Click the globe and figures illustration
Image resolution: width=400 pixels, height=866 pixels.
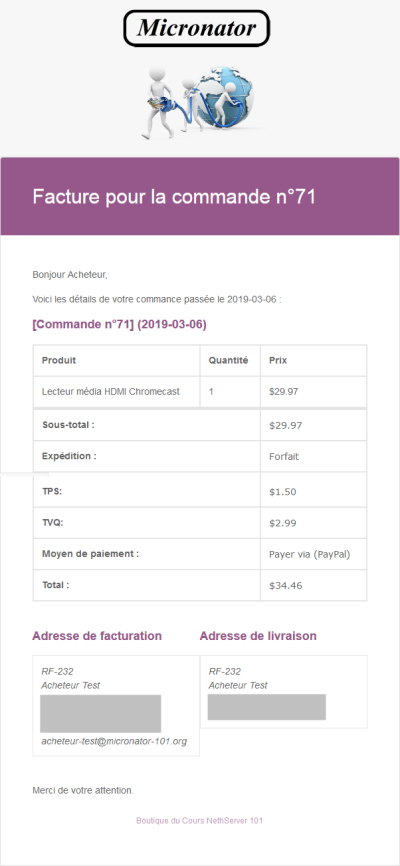click(x=201, y=102)
